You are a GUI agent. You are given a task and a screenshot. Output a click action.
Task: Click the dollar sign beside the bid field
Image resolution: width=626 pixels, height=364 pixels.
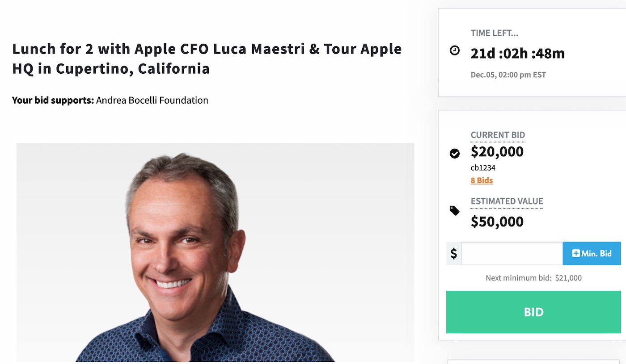coord(453,254)
